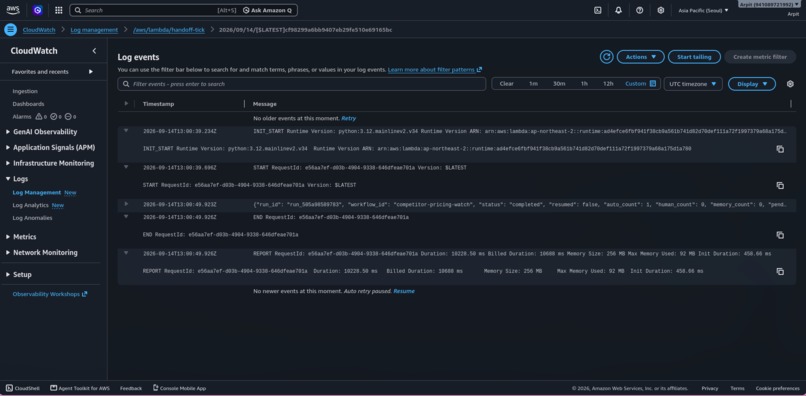The height and width of the screenshot is (396, 806).
Task: Toggle the navigation hamburger menu
Action: point(10,30)
